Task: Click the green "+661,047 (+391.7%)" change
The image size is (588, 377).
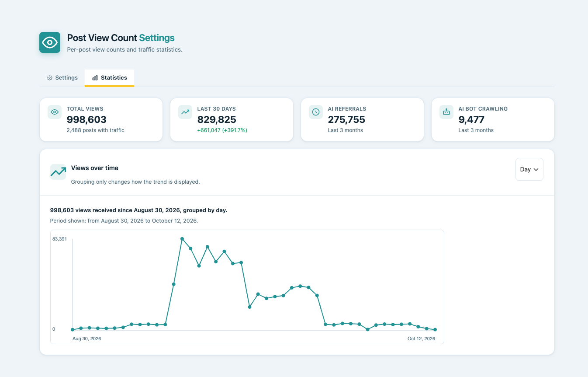Action: point(222,130)
